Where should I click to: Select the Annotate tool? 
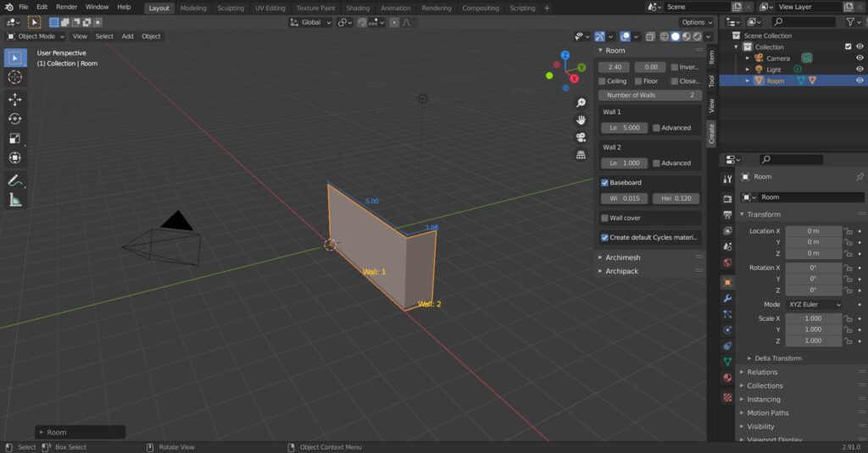click(15, 180)
